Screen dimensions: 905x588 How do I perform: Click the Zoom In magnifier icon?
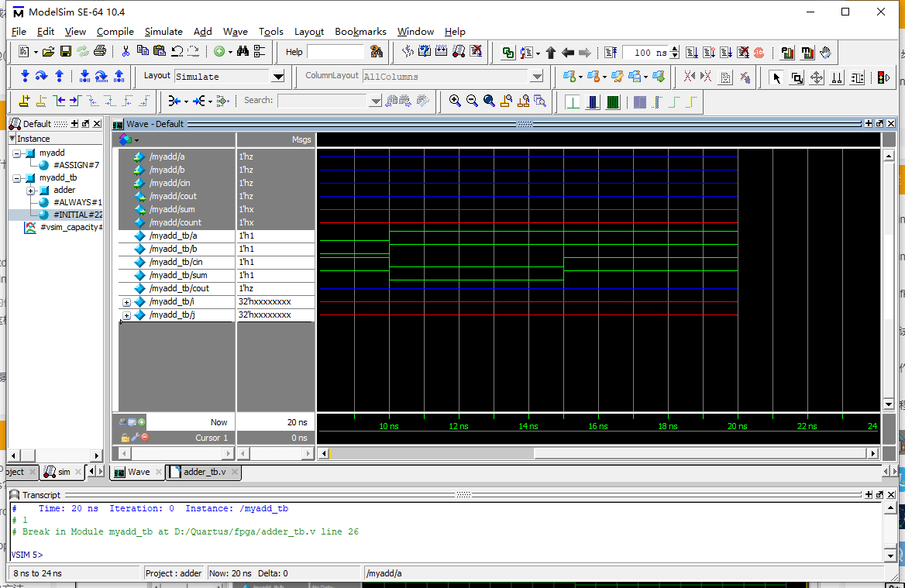tap(455, 101)
